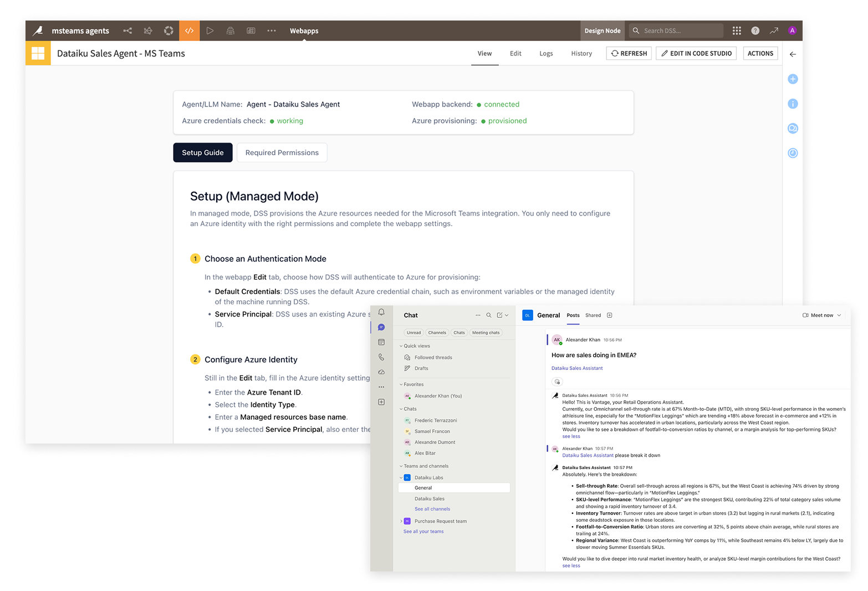
Task: Open the purple user avatar A
Action: point(792,30)
